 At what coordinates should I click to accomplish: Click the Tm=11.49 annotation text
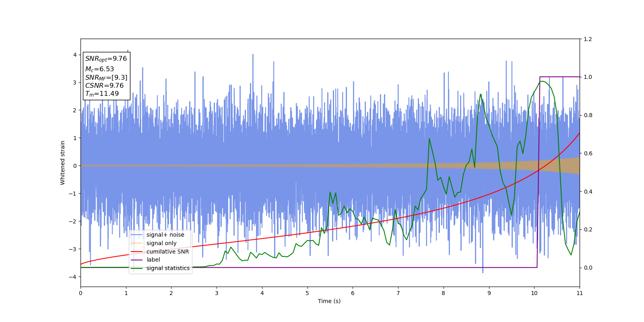coord(102,94)
